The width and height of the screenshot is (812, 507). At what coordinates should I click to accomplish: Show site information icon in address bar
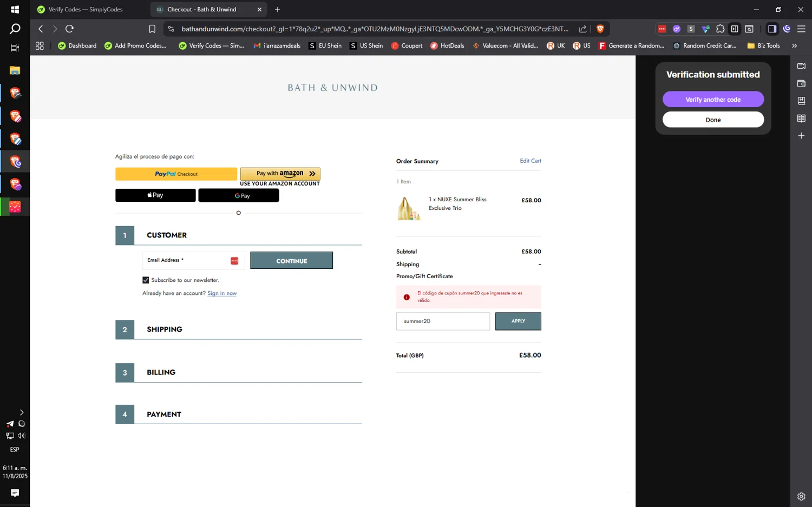[x=171, y=29]
